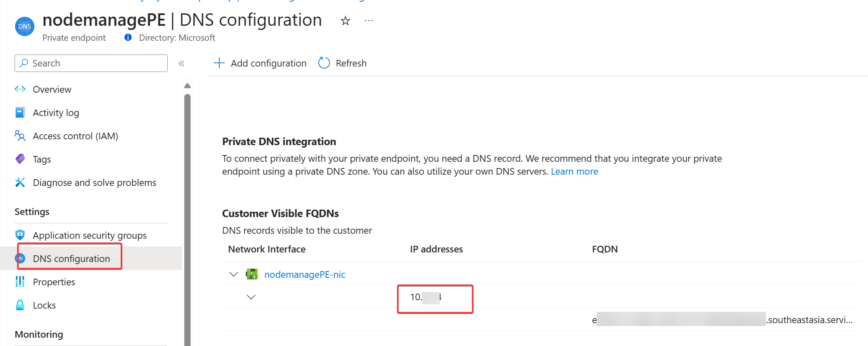This screenshot has width=868, height=346.
Task: Open the more options ellipsis in header
Action: point(369,20)
